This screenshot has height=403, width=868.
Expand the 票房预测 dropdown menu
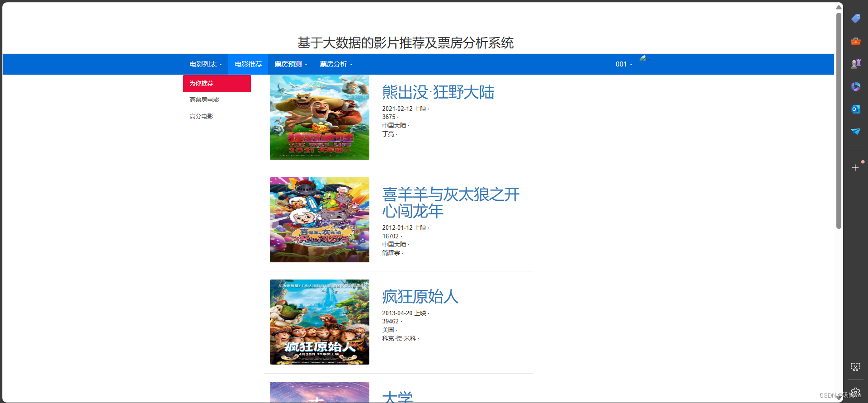point(291,64)
